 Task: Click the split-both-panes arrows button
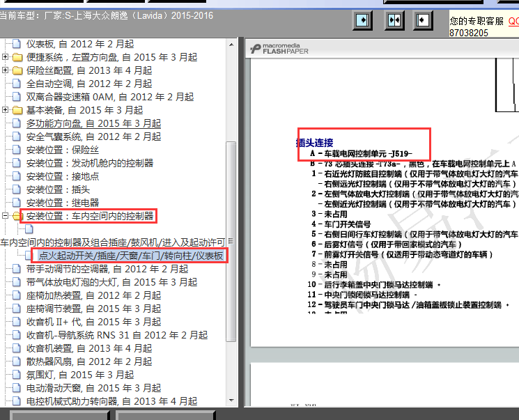click(x=394, y=20)
